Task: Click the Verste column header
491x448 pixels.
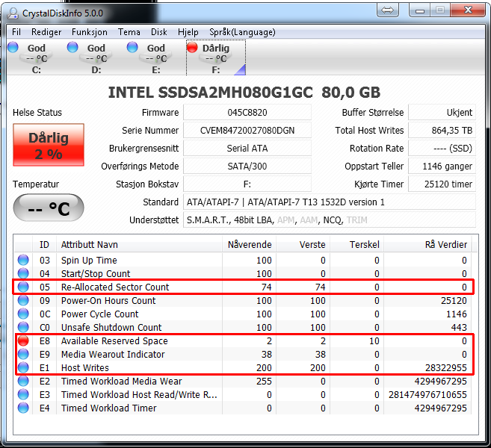Action: (x=303, y=244)
